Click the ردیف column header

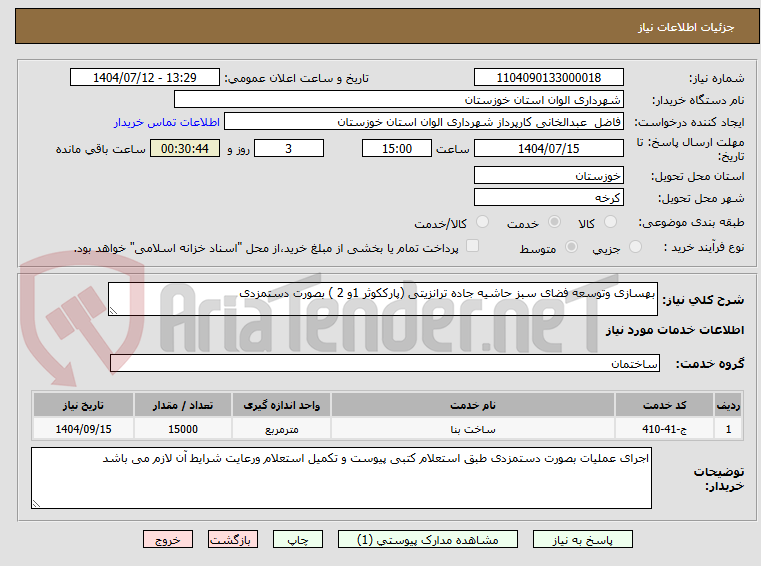[728, 405]
